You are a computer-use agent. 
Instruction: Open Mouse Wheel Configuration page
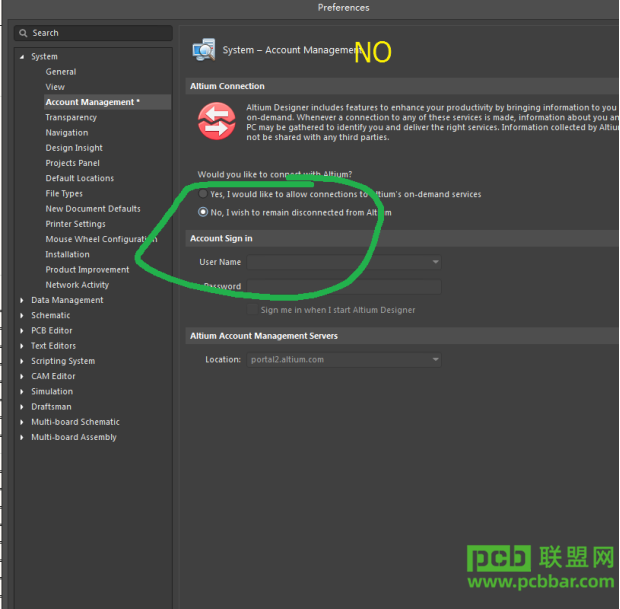[101, 239]
